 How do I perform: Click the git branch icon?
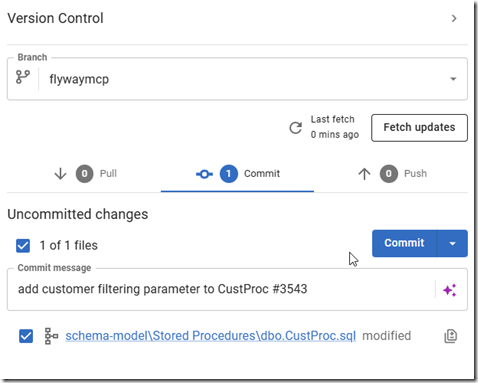23,77
